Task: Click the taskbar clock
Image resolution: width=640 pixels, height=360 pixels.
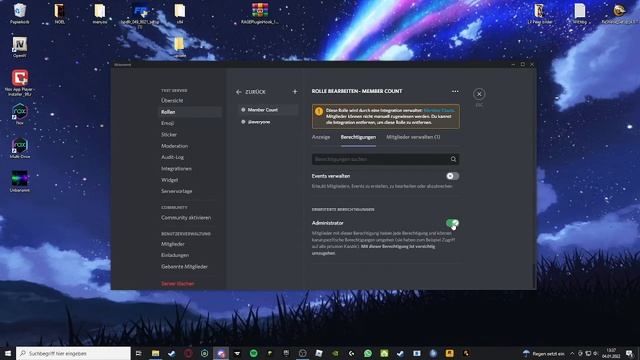Action: pyautogui.click(x=611, y=353)
